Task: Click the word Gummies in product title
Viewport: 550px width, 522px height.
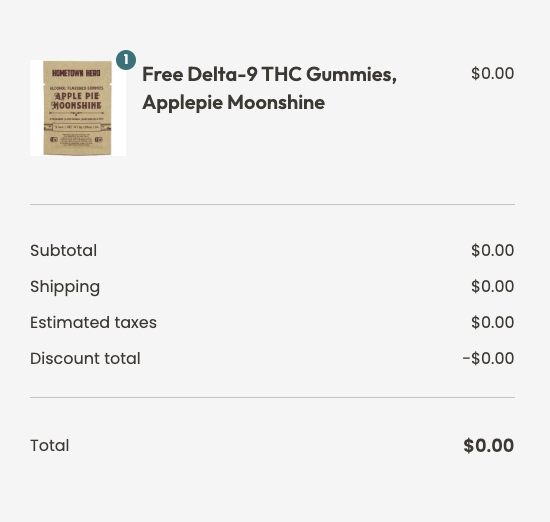Action: pos(351,74)
